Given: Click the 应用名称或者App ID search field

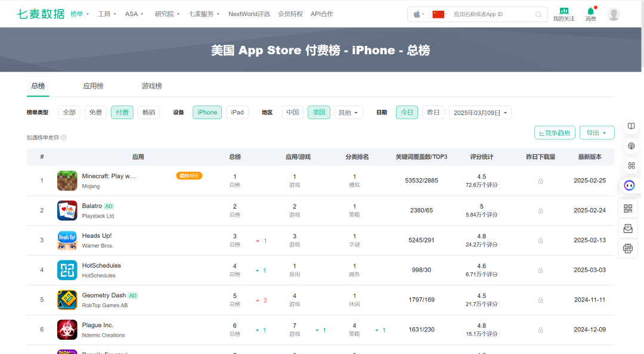Looking at the screenshot, I should coord(492,14).
